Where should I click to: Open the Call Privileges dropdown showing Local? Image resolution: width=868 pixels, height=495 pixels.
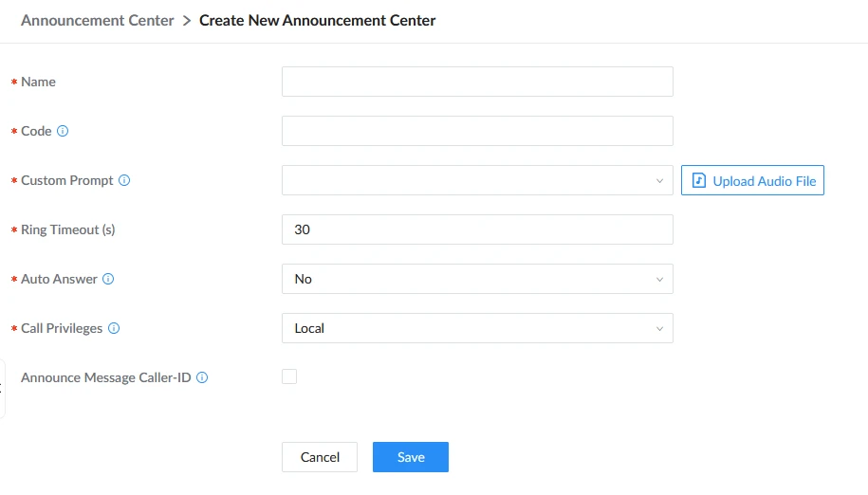[477, 328]
